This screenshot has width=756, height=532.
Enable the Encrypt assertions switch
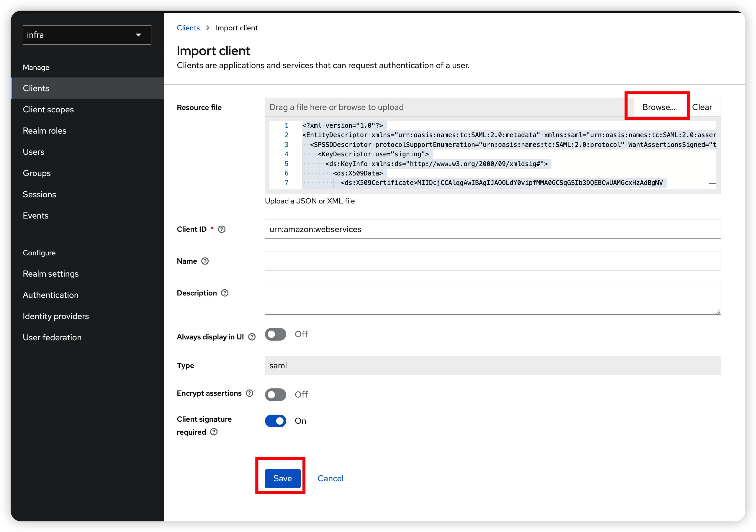coord(275,395)
